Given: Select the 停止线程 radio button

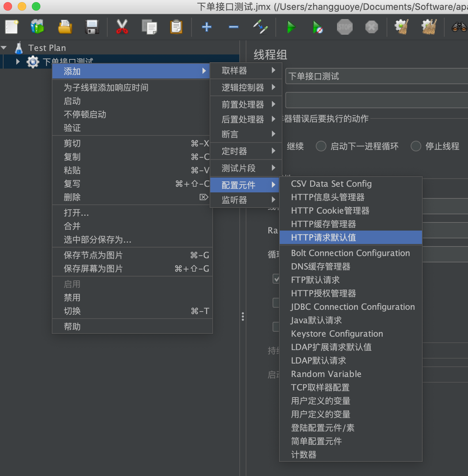Looking at the screenshot, I should coord(416,146).
